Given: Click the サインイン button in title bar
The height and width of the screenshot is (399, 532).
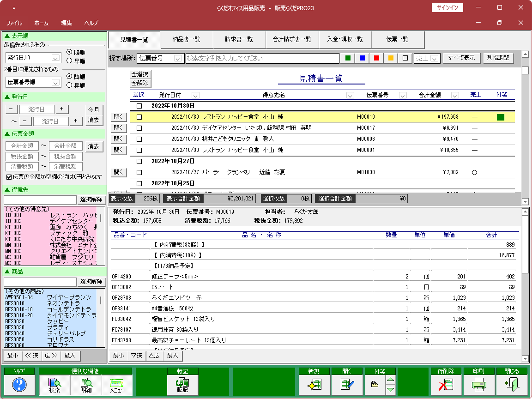Looking at the screenshot, I should tap(447, 8).
